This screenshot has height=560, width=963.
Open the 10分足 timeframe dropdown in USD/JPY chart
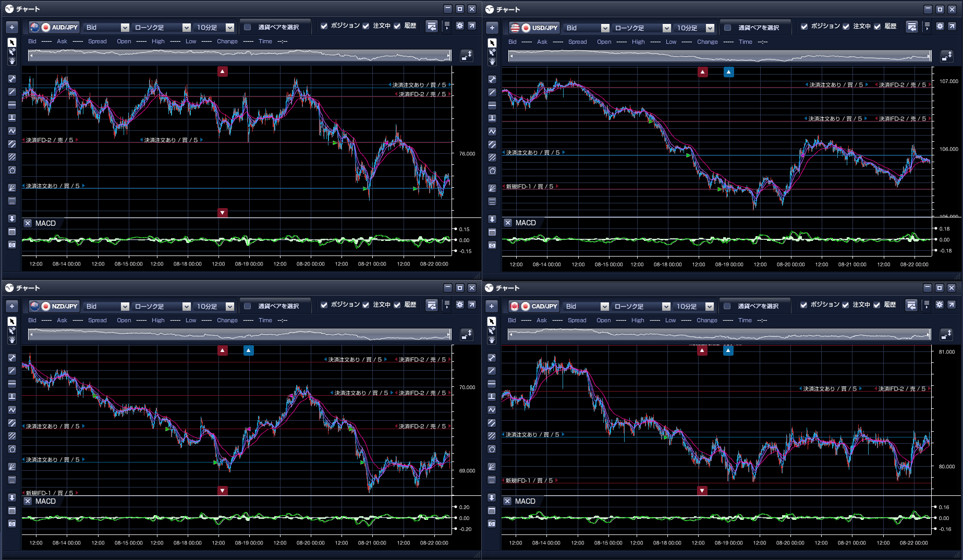click(x=694, y=28)
